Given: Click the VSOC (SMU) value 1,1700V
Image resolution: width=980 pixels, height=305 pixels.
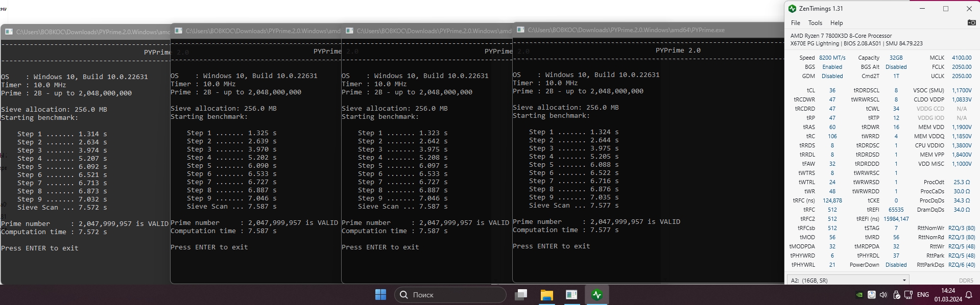Looking at the screenshot, I should click(962, 90).
